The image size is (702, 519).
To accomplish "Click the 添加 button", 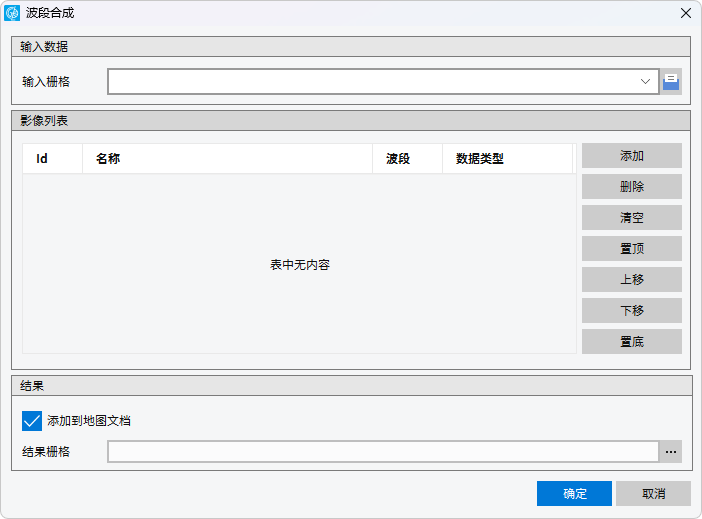I will [631, 156].
